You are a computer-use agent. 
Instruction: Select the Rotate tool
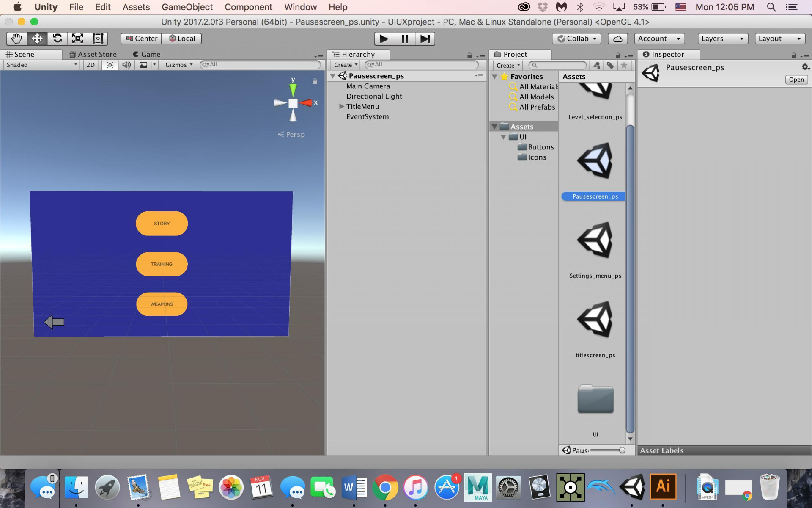tap(58, 39)
